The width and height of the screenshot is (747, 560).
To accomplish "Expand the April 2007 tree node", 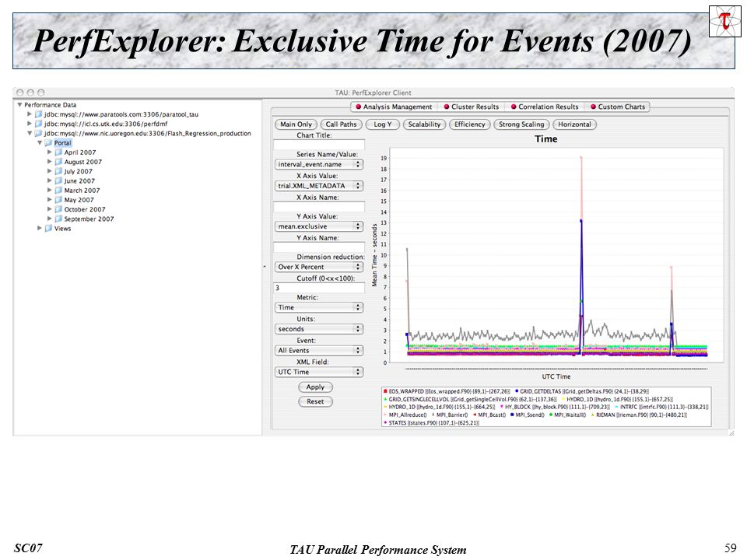I will tap(50, 152).
